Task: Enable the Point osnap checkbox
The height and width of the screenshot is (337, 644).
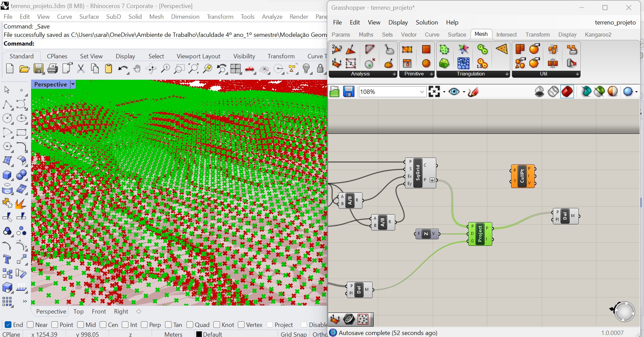Action: tap(55, 325)
